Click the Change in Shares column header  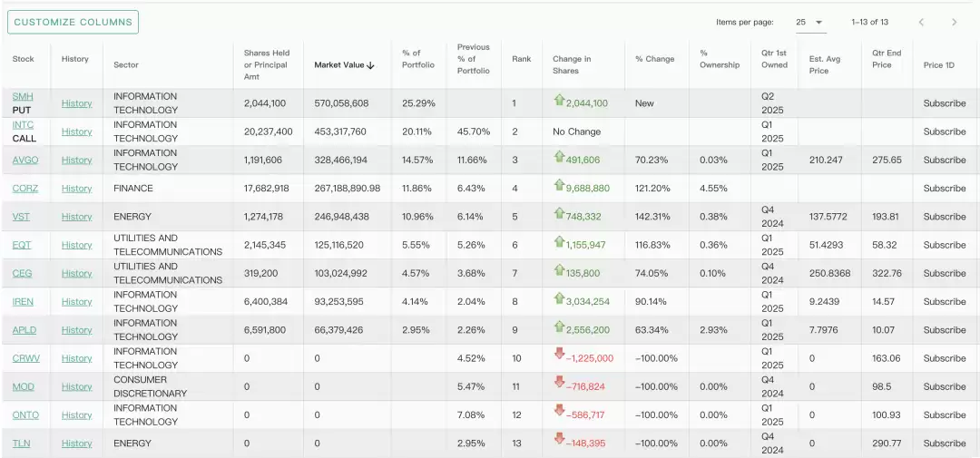click(x=572, y=64)
